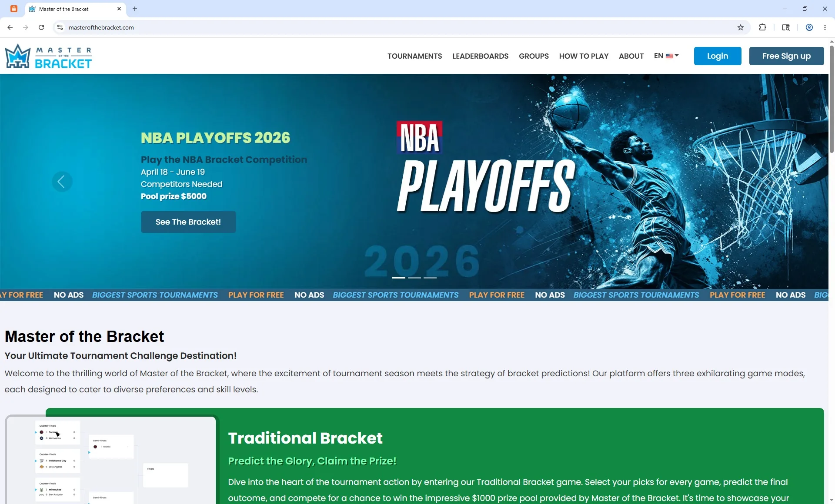Minimize the browser window
This screenshot has height=504, width=835.
point(785,9)
